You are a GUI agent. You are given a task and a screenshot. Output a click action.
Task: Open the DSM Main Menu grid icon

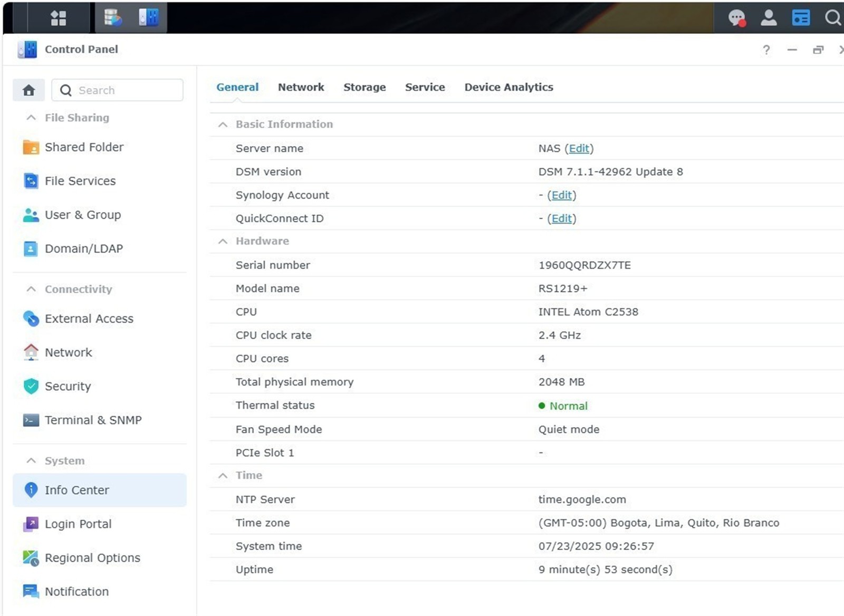(58, 18)
